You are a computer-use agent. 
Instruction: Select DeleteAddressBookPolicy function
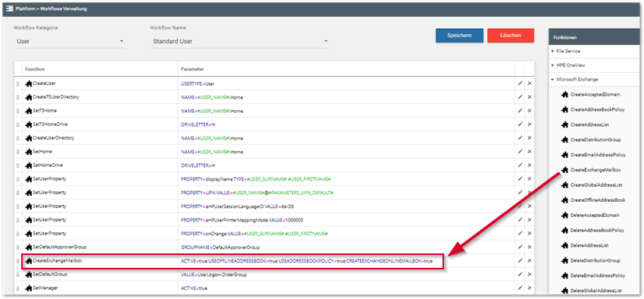(x=593, y=230)
